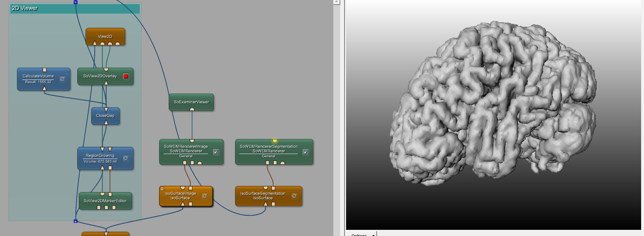
Task: Click the IsoSurfaceImage update icon
Action: point(204,196)
